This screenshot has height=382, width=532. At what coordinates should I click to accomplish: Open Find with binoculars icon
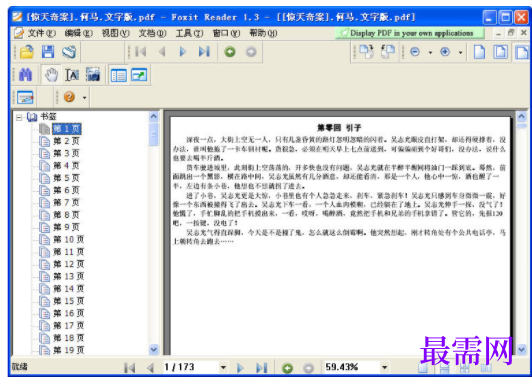(25, 75)
